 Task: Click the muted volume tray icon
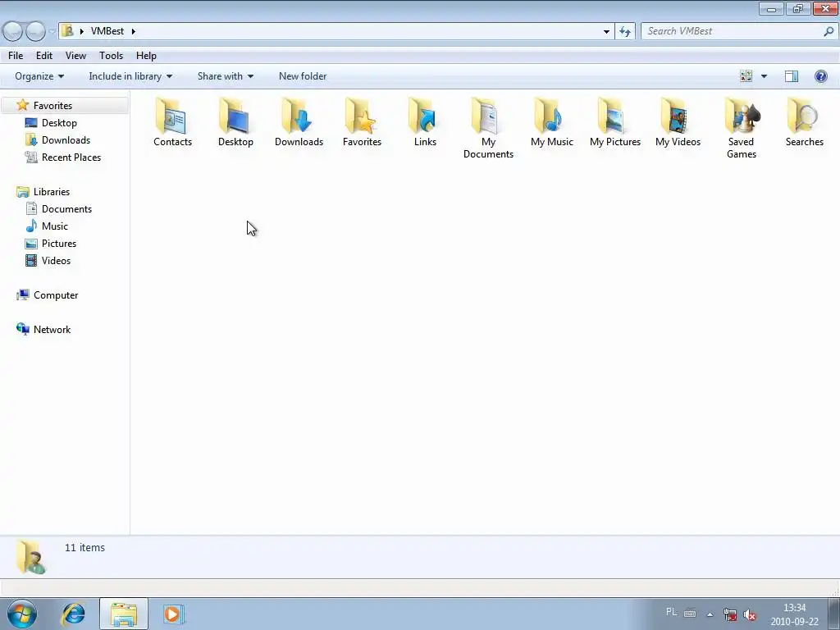pyautogui.click(x=750, y=614)
